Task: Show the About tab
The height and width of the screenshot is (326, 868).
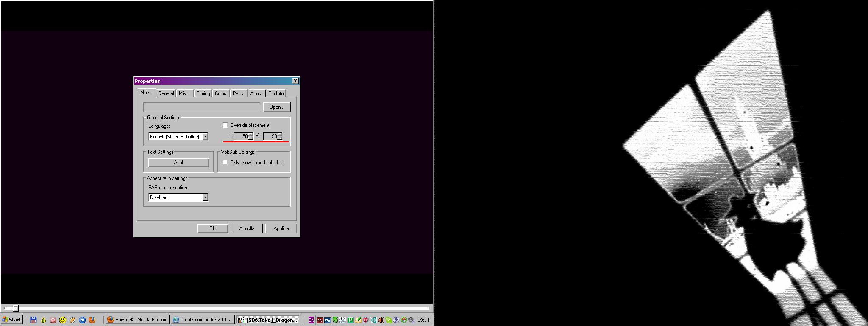Action: (x=256, y=93)
